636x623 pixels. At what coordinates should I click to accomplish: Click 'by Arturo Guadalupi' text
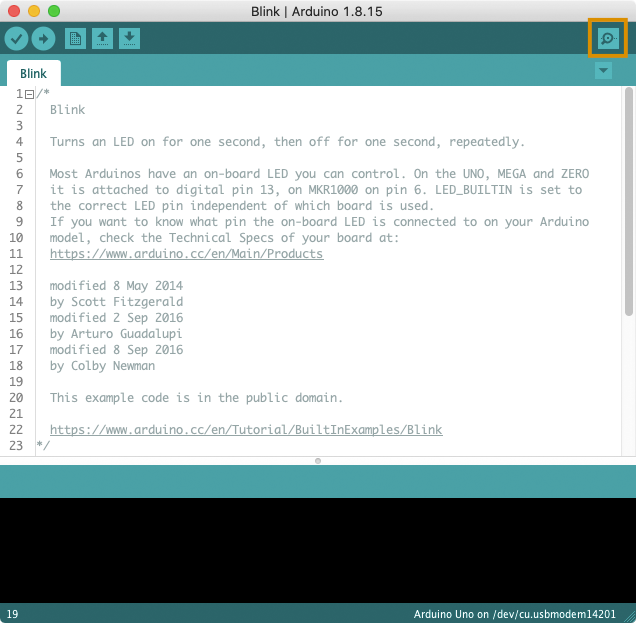[116, 334]
